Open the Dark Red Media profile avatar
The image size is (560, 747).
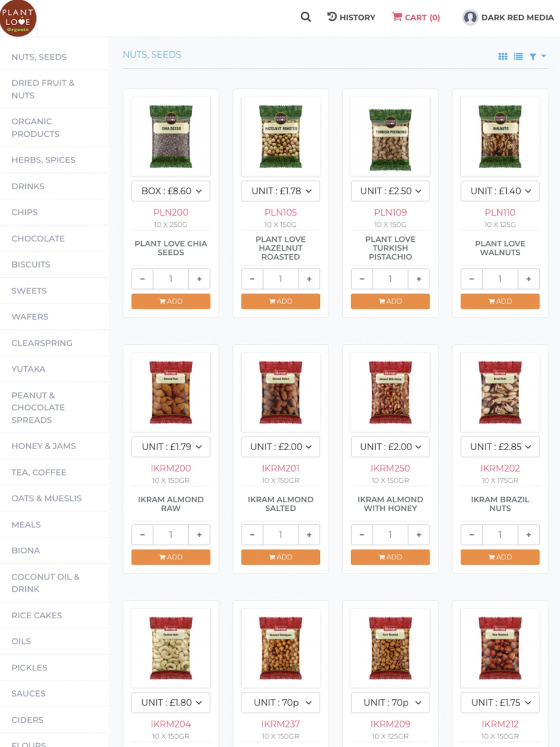[x=470, y=17]
